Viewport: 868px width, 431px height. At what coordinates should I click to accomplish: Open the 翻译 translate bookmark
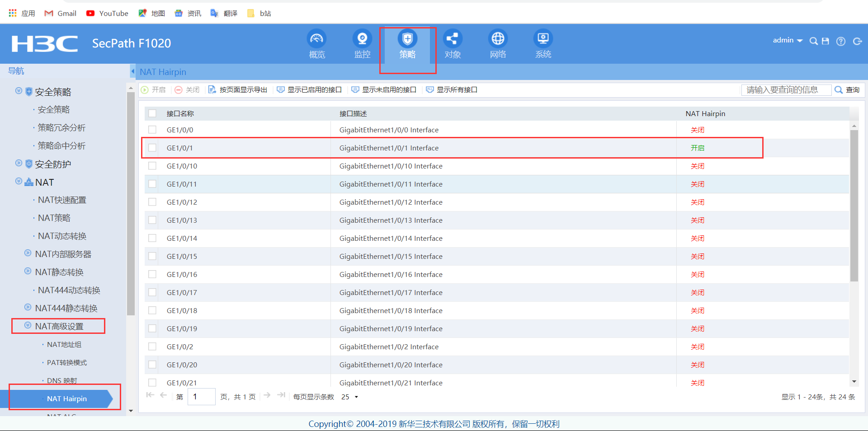pyautogui.click(x=224, y=13)
